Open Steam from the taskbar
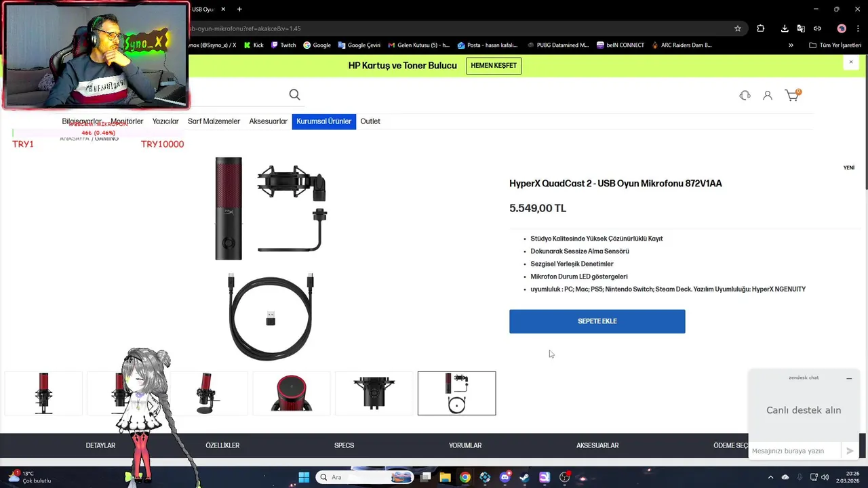The height and width of the screenshot is (488, 868). [524, 477]
